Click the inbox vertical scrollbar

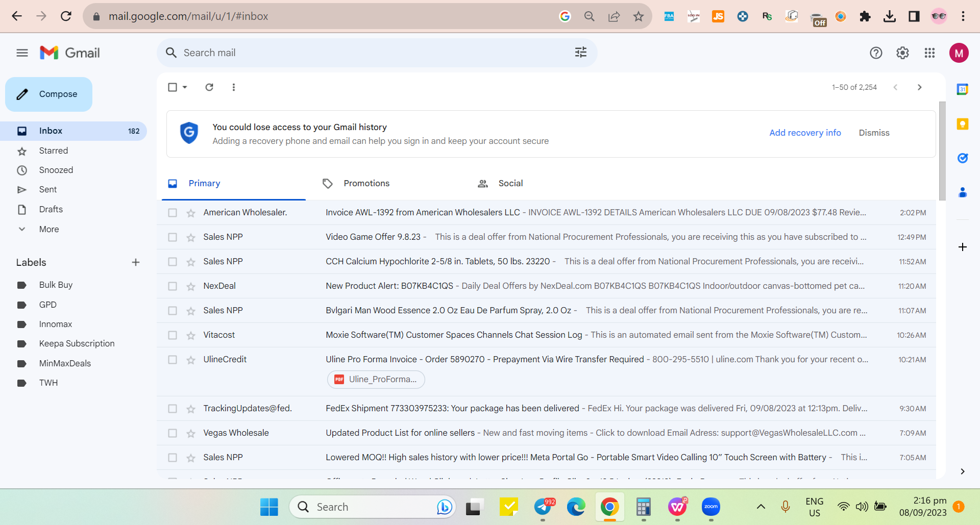point(942,151)
